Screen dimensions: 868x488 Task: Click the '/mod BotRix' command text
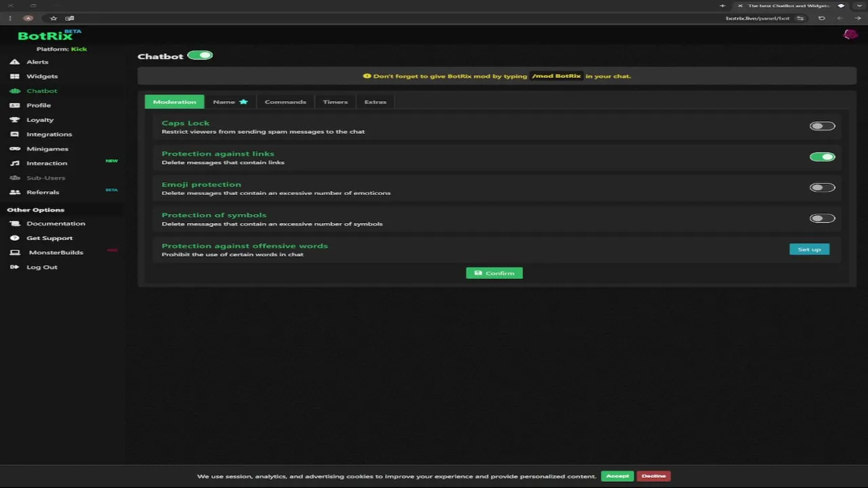click(556, 76)
